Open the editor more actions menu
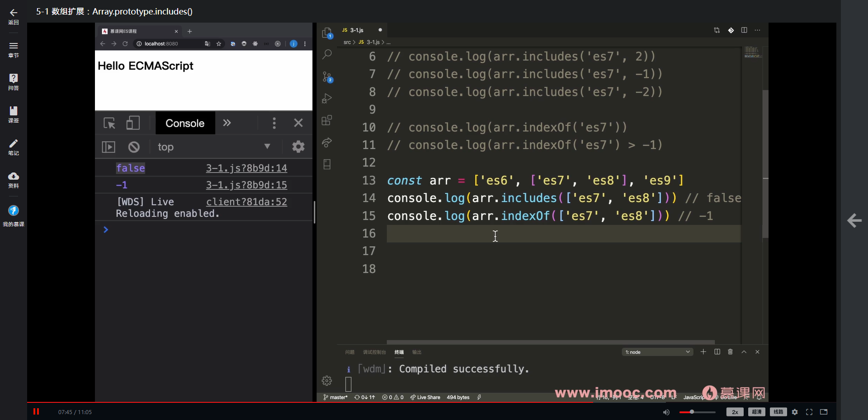The image size is (868, 420). (x=758, y=30)
